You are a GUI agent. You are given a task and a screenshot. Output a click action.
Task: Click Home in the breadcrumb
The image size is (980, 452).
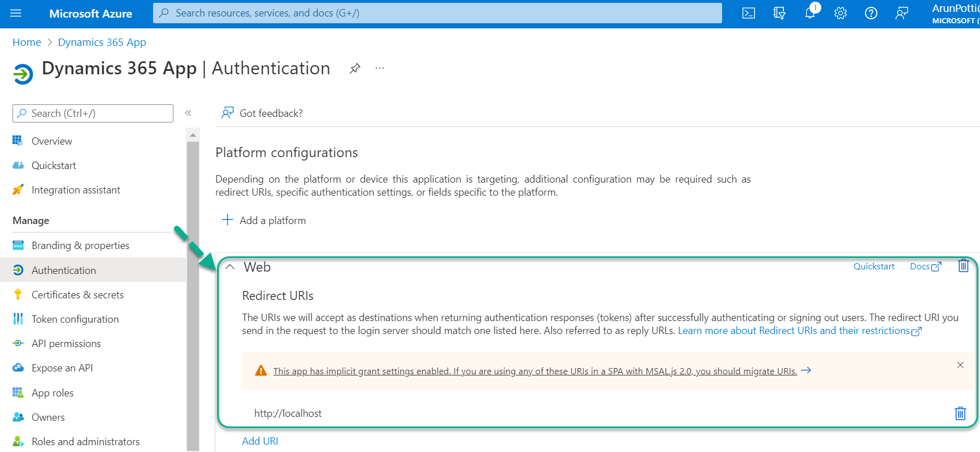tap(27, 42)
